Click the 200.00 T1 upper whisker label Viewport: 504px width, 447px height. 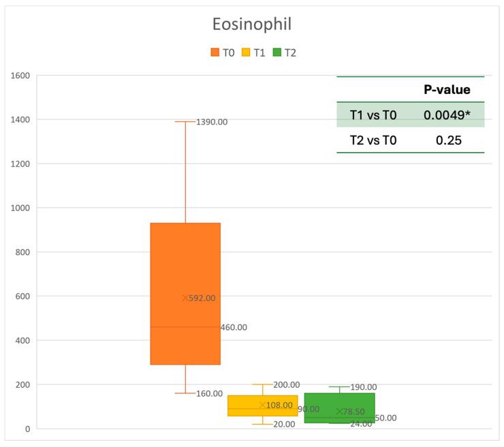pyautogui.click(x=286, y=384)
